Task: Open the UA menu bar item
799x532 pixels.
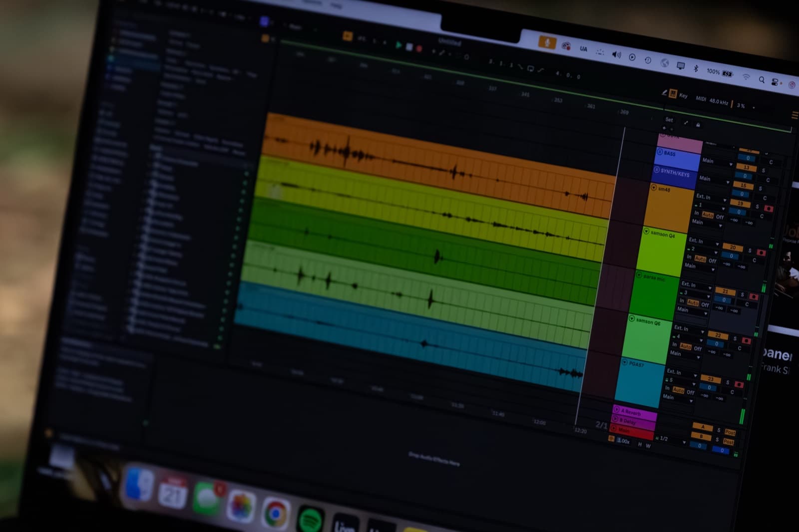Action: pyautogui.click(x=583, y=49)
